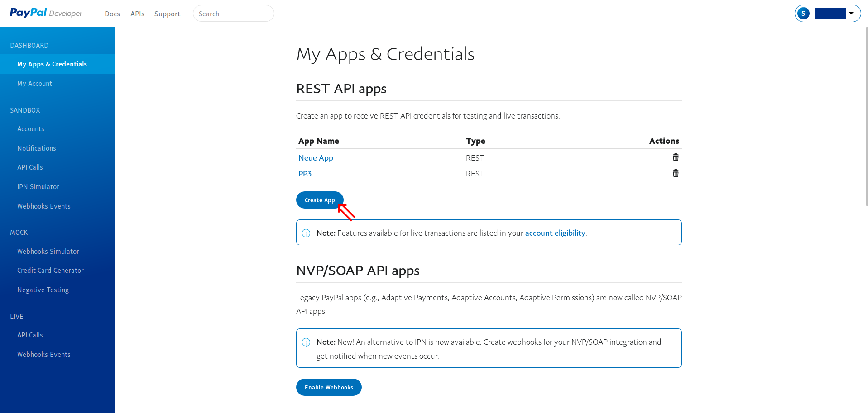Go to Sandbox Accounts in sidebar
Image resolution: width=868 pixels, height=413 pixels.
[31, 129]
